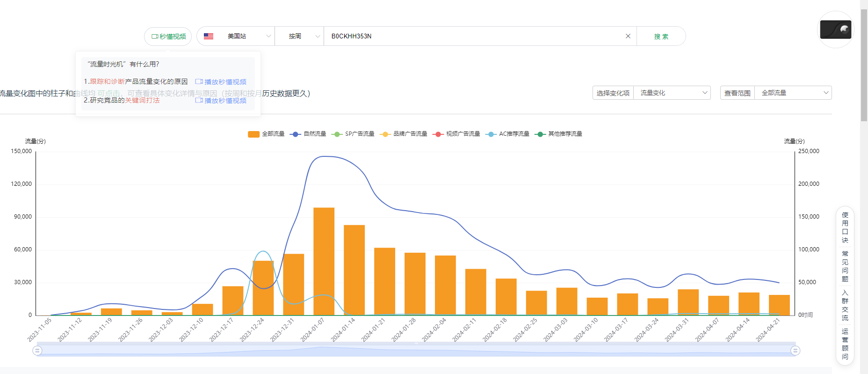Open the 流量变化 change-item dropdown
Viewport: 868px width, 374px height.
(672, 93)
